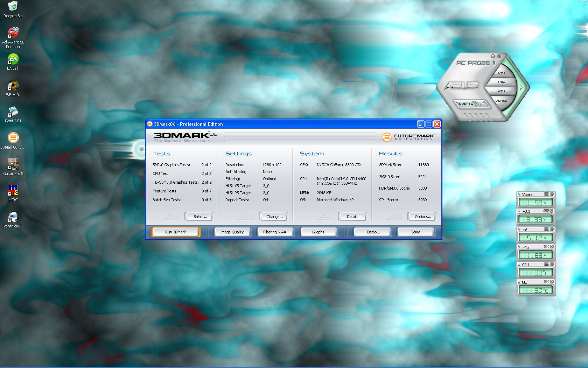The width and height of the screenshot is (588, 368).
Task: Open the WMI section in PC Probe II
Action: tap(502, 91)
